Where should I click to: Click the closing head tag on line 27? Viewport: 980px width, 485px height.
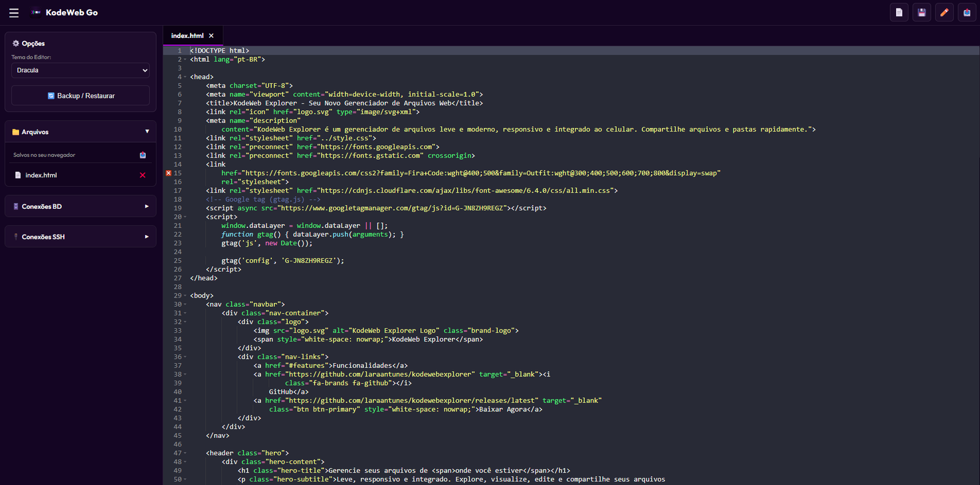tap(204, 278)
